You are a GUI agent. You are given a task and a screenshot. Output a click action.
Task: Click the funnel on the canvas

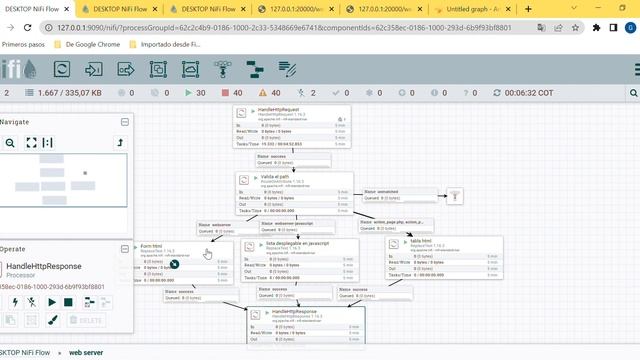pos(455,196)
